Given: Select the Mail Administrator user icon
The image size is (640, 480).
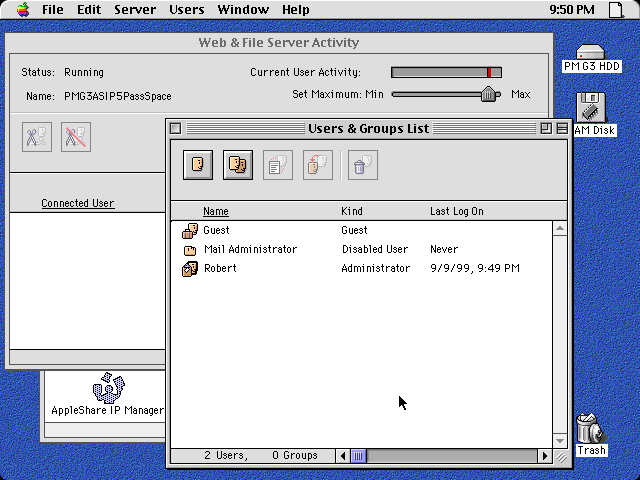Looking at the screenshot, I should pos(190,250).
